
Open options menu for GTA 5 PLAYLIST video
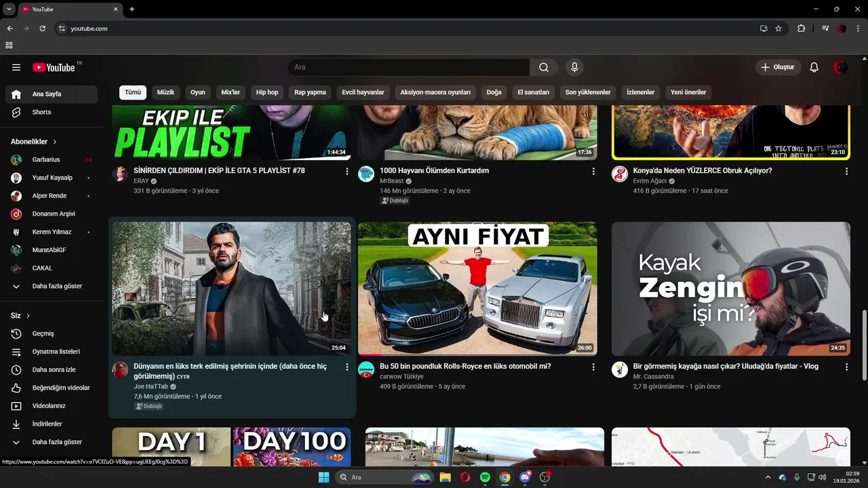(347, 171)
